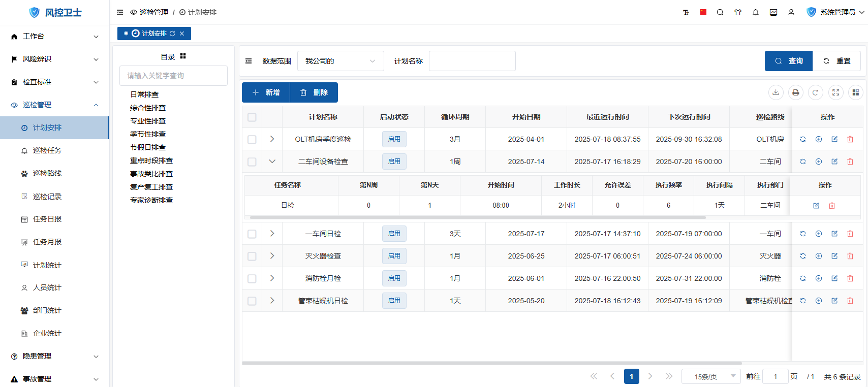Click the 计划名称 text input field
Screen dimensions: 868x387
pyautogui.click(x=472, y=61)
